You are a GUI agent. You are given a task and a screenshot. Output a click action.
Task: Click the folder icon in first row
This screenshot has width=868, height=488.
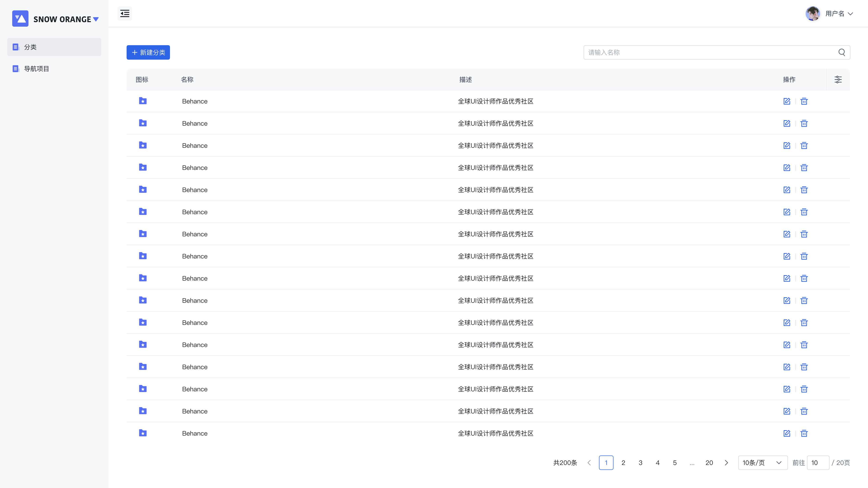[x=143, y=101]
